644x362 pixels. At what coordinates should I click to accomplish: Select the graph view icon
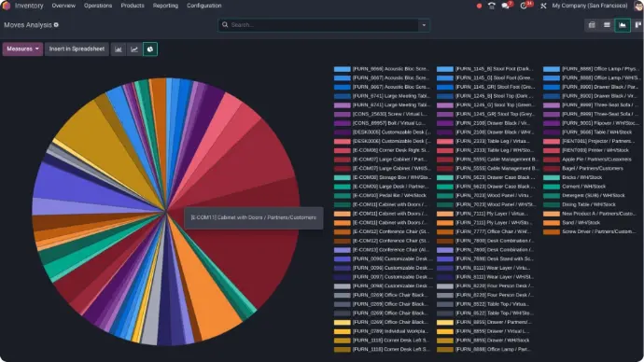coord(623,25)
